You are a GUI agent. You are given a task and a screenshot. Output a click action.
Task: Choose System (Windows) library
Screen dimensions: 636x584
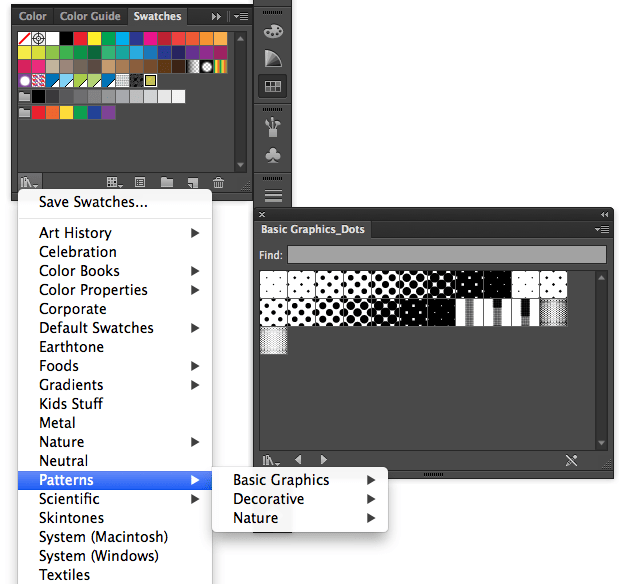(x=115, y=556)
